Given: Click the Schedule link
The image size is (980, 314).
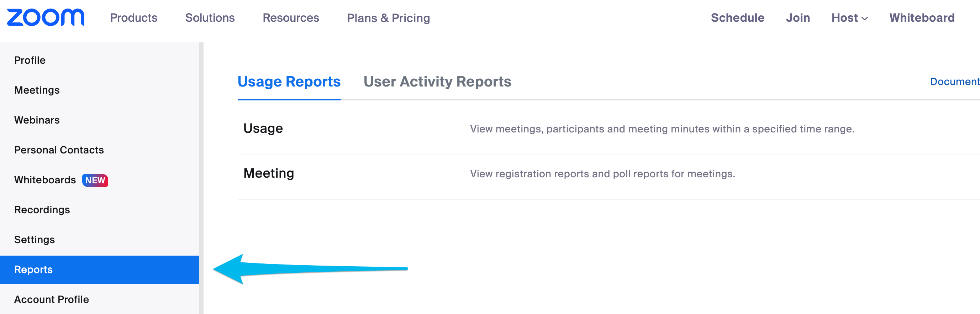Looking at the screenshot, I should (x=737, y=18).
